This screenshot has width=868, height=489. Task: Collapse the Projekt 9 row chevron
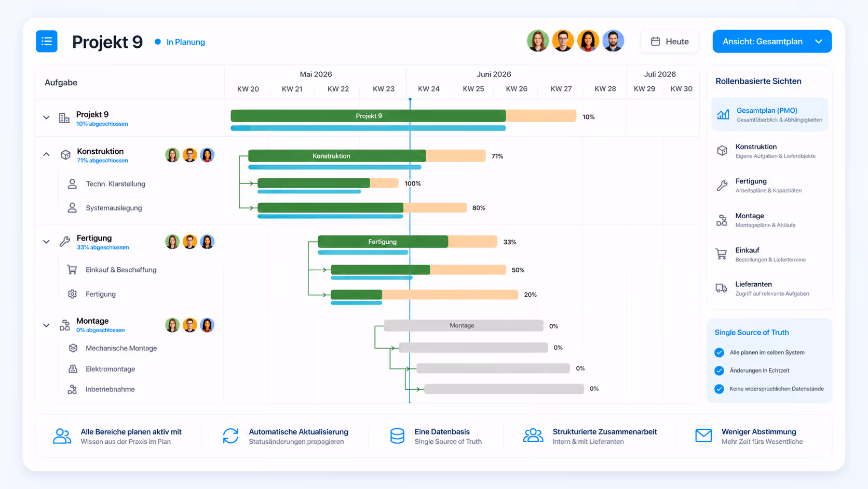click(46, 117)
